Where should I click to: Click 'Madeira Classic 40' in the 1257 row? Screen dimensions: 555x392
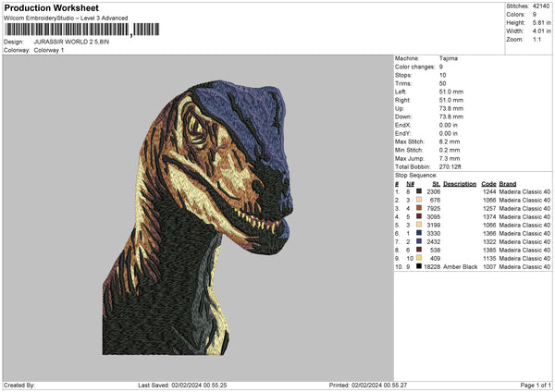(524, 208)
